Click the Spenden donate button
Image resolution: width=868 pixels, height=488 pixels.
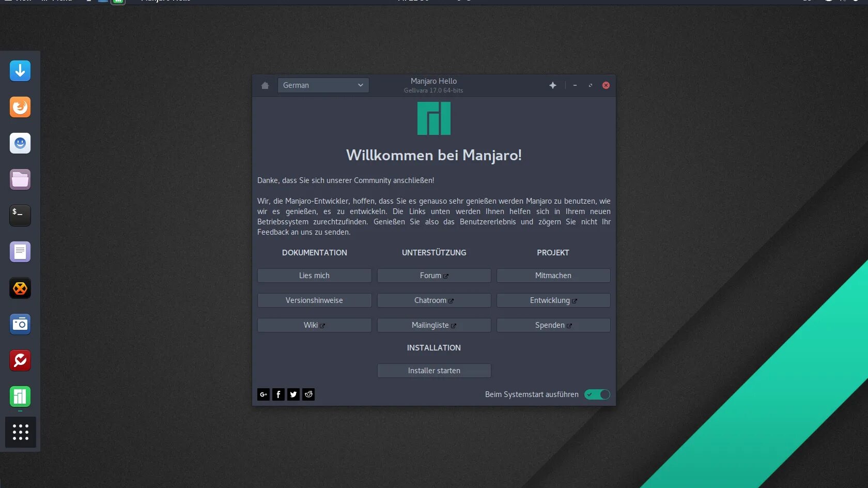click(x=553, y=325)
